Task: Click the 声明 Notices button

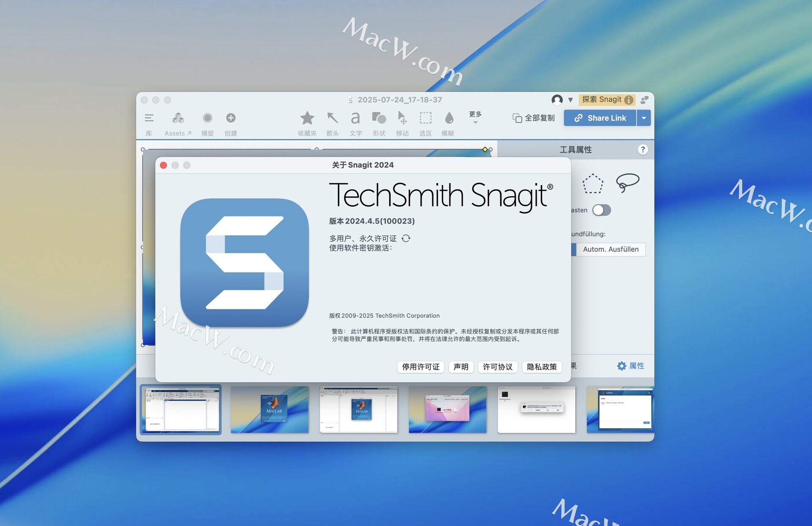Action: tap(461, 367)
